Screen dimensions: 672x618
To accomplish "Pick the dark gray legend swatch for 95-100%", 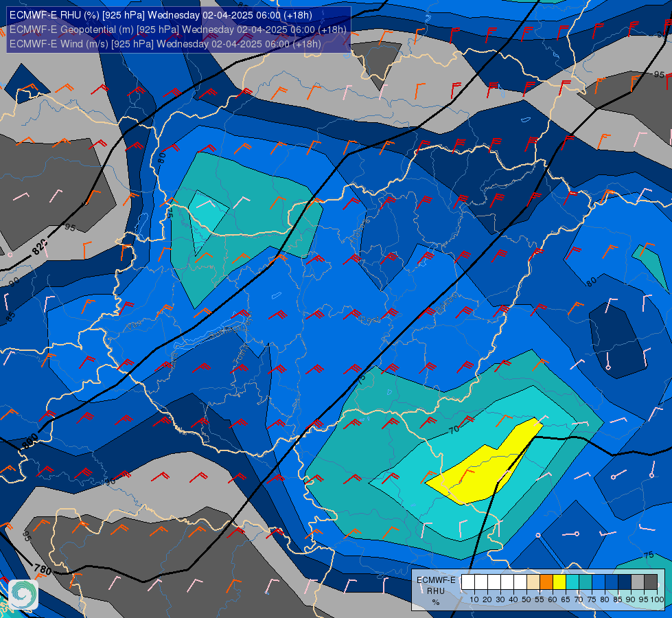I will (651, 582).
